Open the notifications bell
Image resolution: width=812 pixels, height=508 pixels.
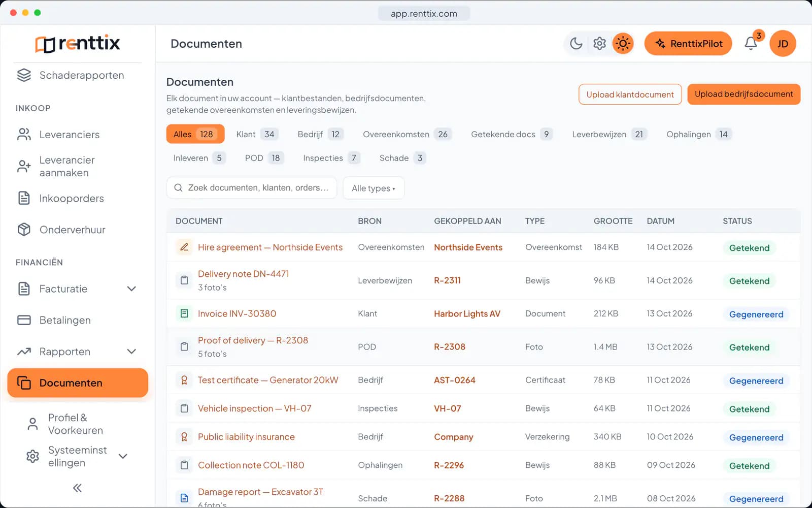751,44
